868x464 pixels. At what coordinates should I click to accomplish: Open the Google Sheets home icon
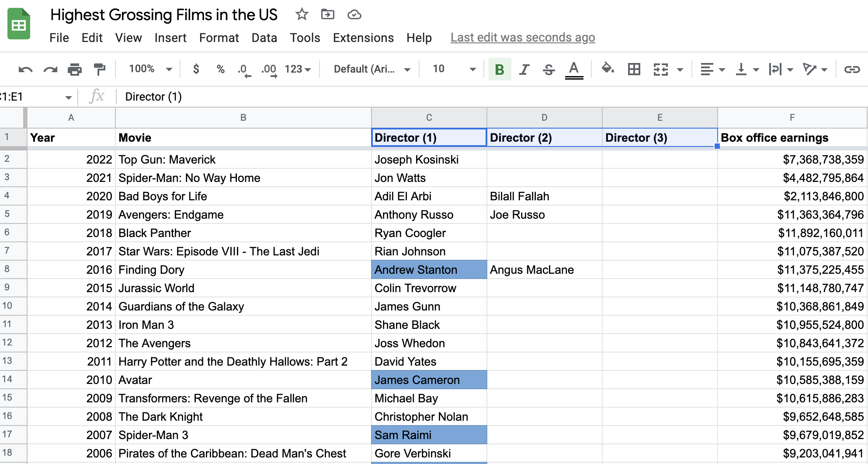pos(19,24)
